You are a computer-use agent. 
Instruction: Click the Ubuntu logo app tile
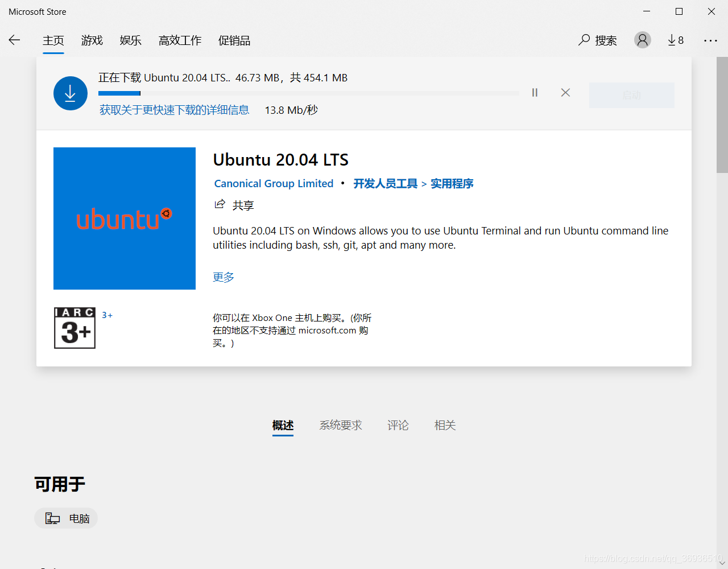(125, 218)
